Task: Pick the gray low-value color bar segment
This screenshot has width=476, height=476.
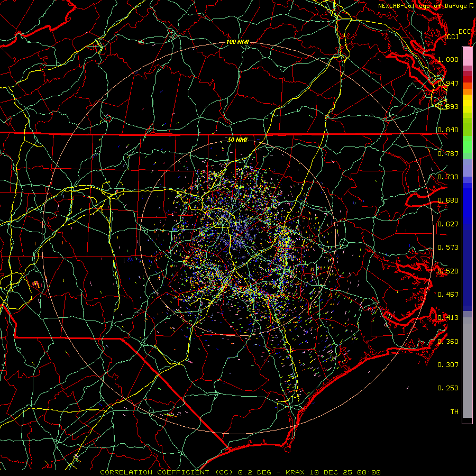Action: tap(467, 368)
